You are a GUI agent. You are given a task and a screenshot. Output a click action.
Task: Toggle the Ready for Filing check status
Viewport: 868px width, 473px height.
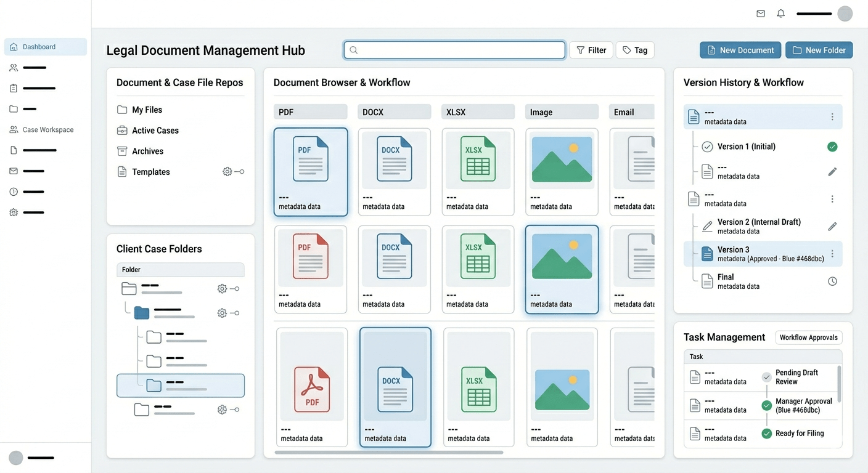click(x=767, y=434)
